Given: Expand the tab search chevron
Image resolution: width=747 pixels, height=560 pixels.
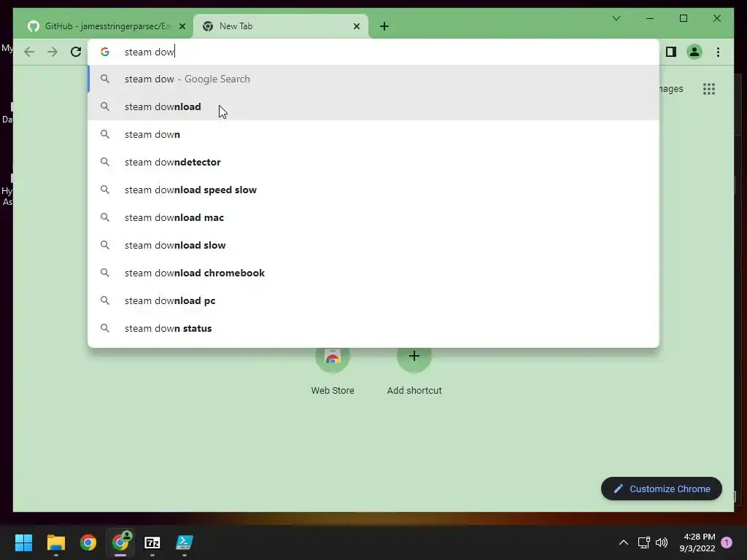Looking at the screenshot, I should [x=616, y=18].
